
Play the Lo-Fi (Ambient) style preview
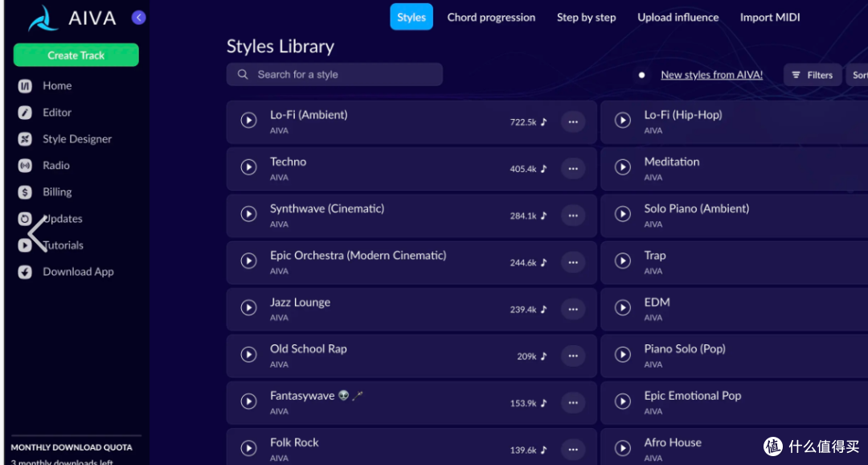(x=248, y=120)
